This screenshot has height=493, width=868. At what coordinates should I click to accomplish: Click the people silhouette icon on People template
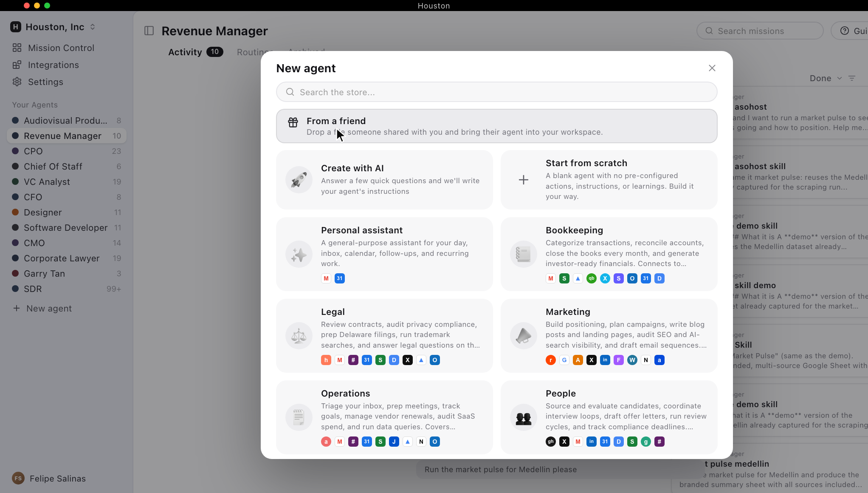[x=524, y=417]
